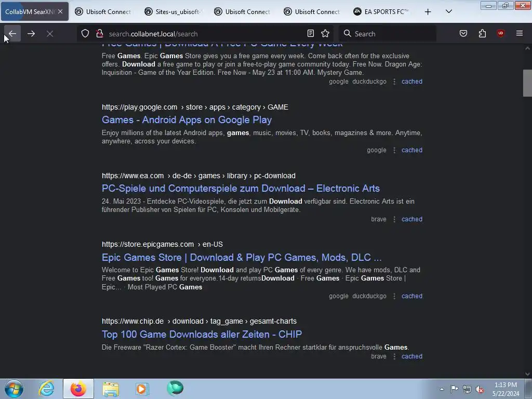Open the network tray icon
The image size is (532, 399).
pyautogui.click(x=467, y=389)
